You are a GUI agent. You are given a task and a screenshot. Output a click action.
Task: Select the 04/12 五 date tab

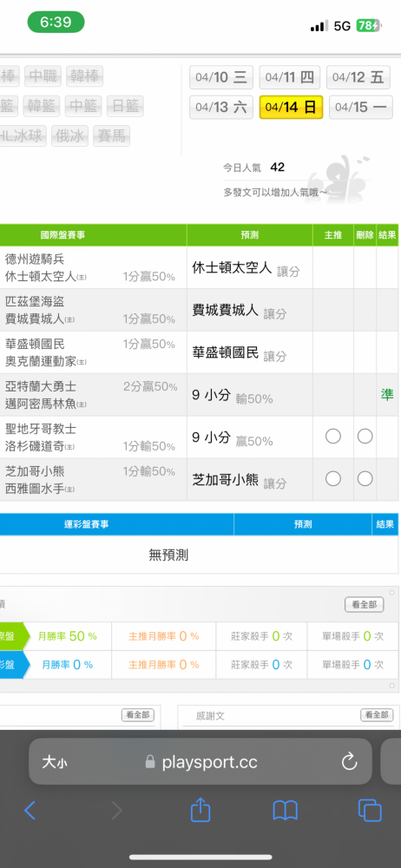pos(358,77)
